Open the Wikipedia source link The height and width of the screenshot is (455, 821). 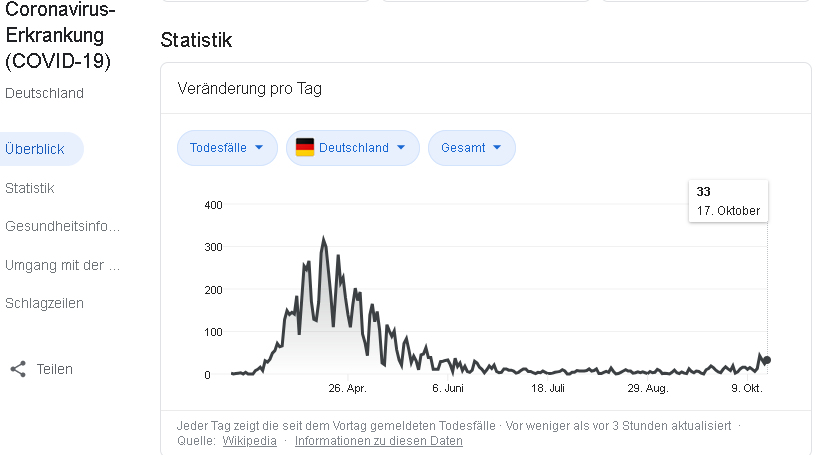coord(249,441)
